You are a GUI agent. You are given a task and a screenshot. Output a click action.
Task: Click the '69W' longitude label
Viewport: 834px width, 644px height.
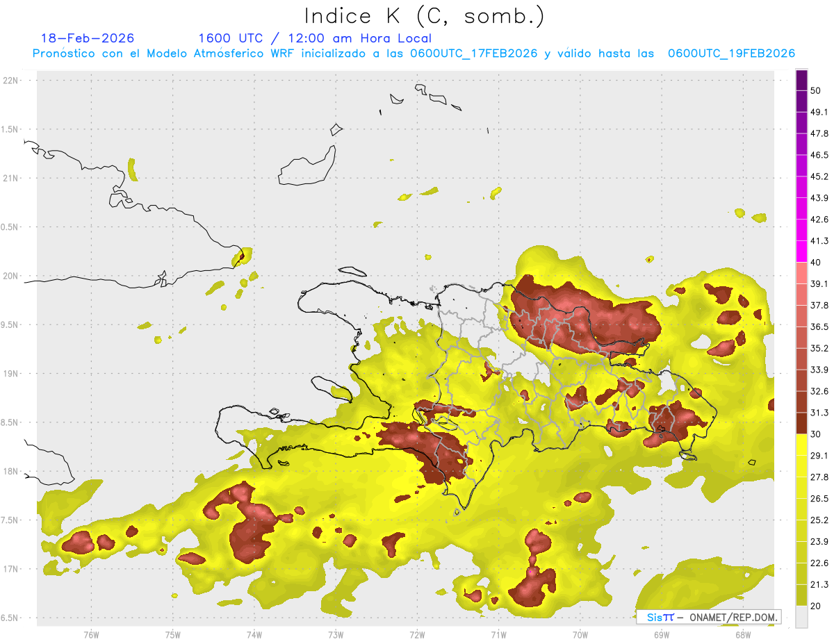(662, 634)
